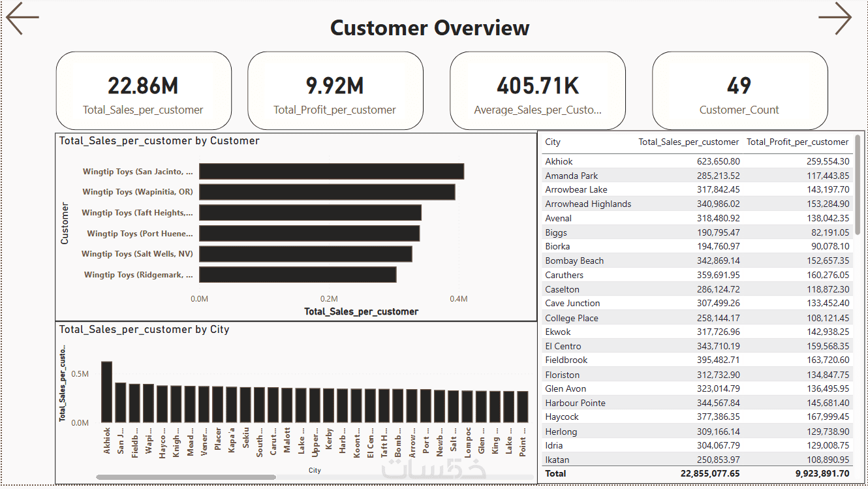
Task: Click the Arrowbear Lake city cell
Action: tap(576, 190)
